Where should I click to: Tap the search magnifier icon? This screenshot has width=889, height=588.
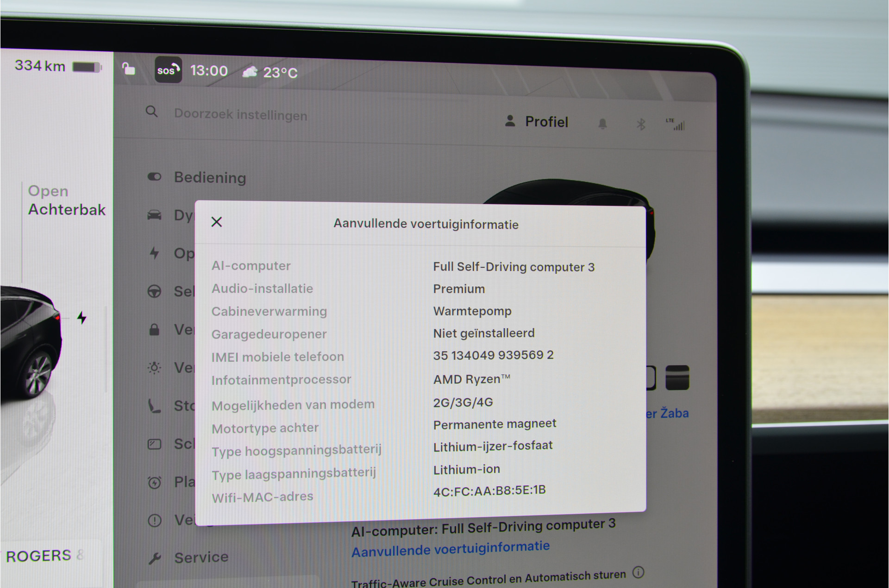coord(151,111)
